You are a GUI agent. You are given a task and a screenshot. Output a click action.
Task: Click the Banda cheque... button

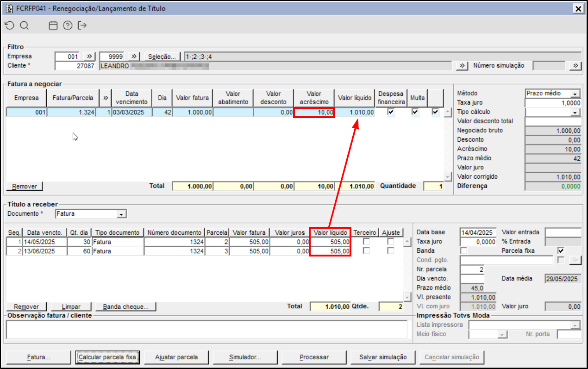point(125,306)
